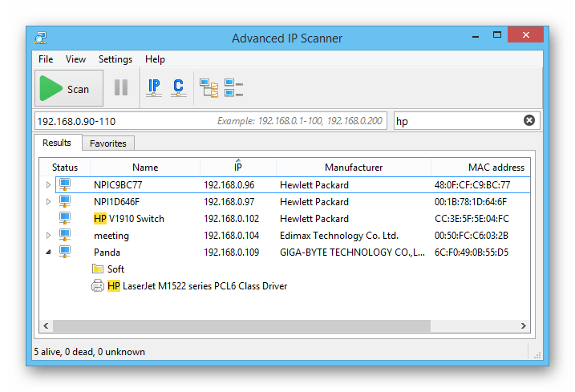The width and height of the screenshot is (575, 392).
Task: Expand the meeting row
Action: pos(48,236)
